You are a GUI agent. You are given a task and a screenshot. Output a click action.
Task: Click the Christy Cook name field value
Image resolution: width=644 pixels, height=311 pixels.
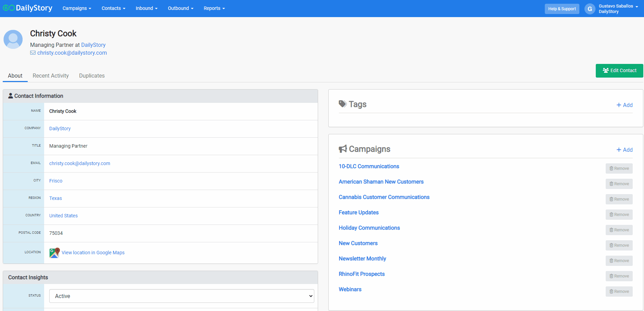pyautogui.click(x=63, y=111)
